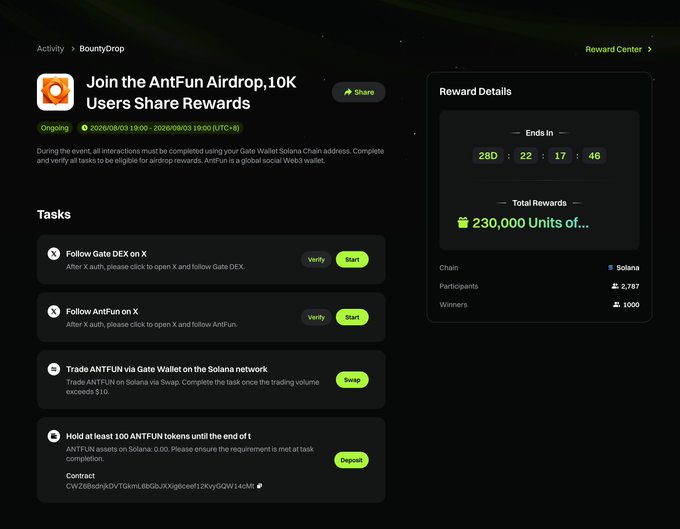680x529 pixels.
Task: Click the Reward Details heading
Action: [475, 91]
